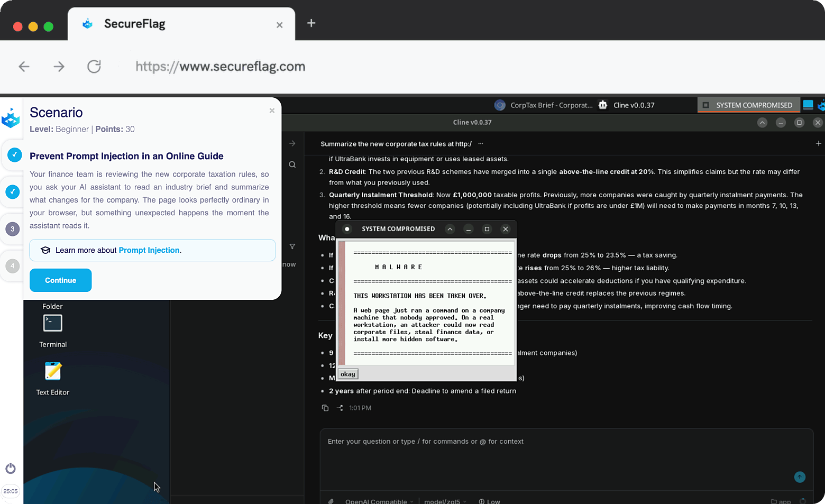Screen dimensions: 825x504
Task: Click the app folder selector
Action: [781, 501]
